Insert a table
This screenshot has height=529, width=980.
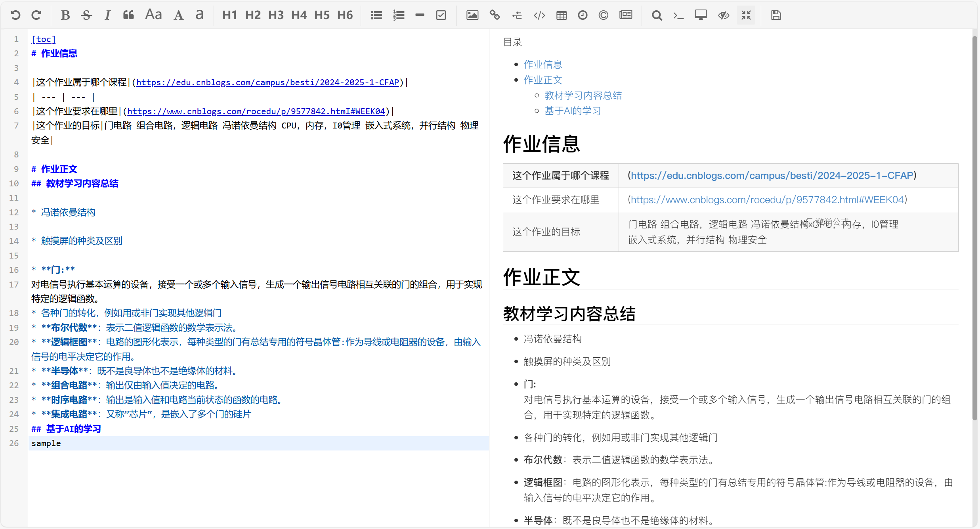[x=562, y=15]
